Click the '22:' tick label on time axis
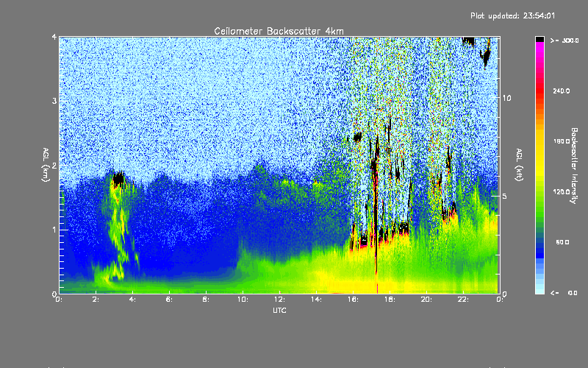 coord(463,300)
